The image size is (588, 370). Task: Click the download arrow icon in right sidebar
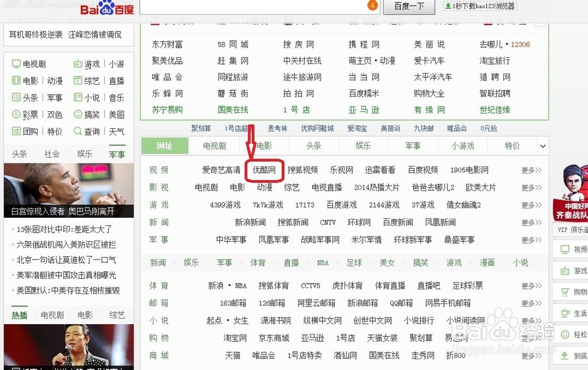click(x=564, y=355)
